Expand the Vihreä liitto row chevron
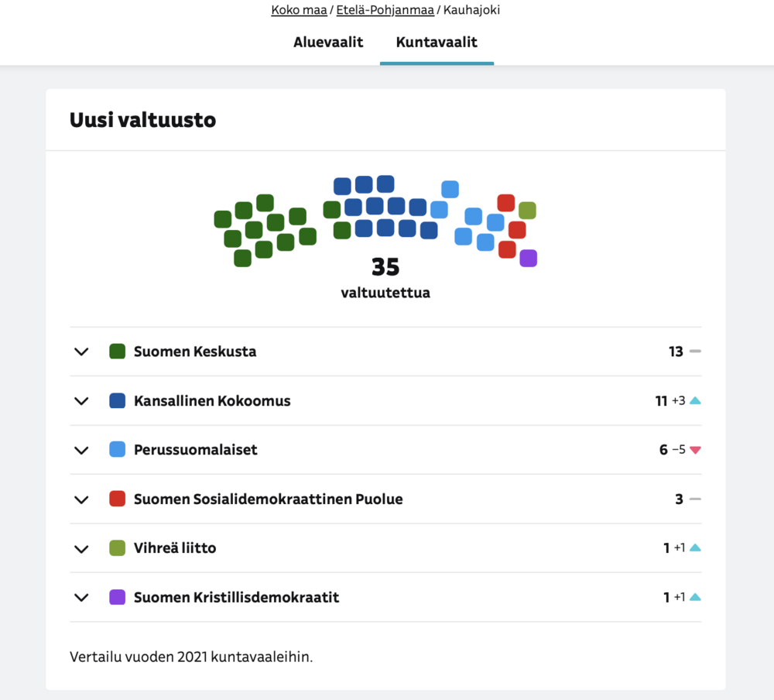774x700 pixels. tap(81, 548)
